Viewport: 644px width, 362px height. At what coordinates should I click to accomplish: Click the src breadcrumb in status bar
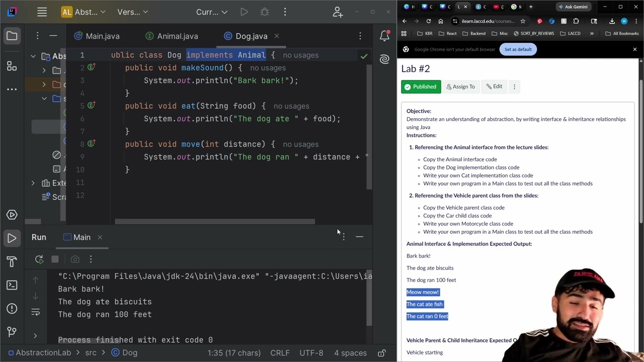coord(91,353)
